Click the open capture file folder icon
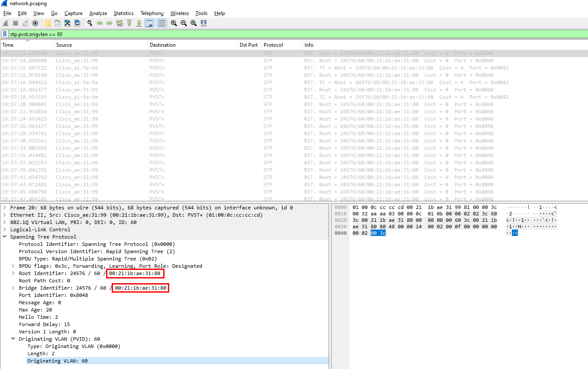This screenshot has height=369, width=588. click(x=48, y=23)
